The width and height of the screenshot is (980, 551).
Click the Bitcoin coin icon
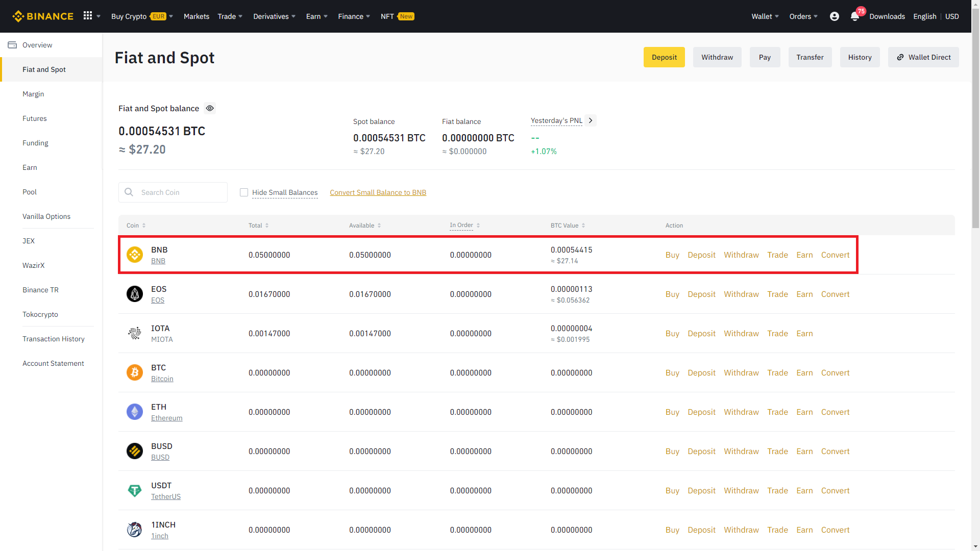click(135, 372)
